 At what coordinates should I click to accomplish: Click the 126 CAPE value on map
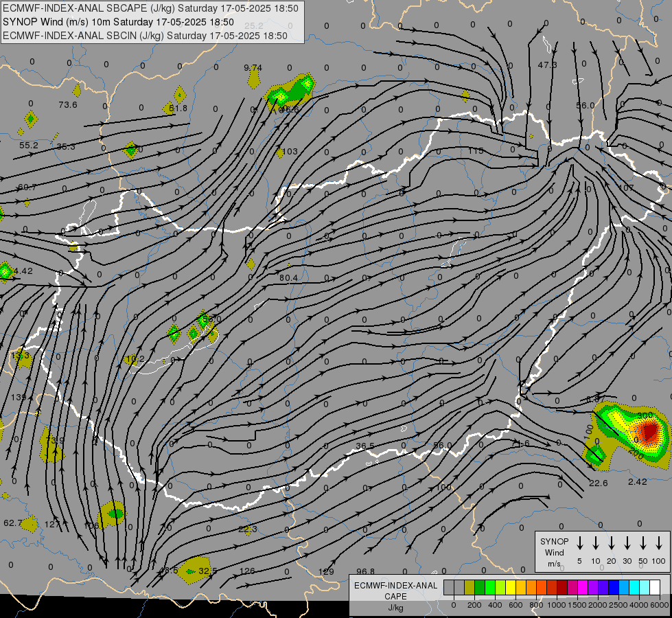pyautogui.click(x=247, y=571)
